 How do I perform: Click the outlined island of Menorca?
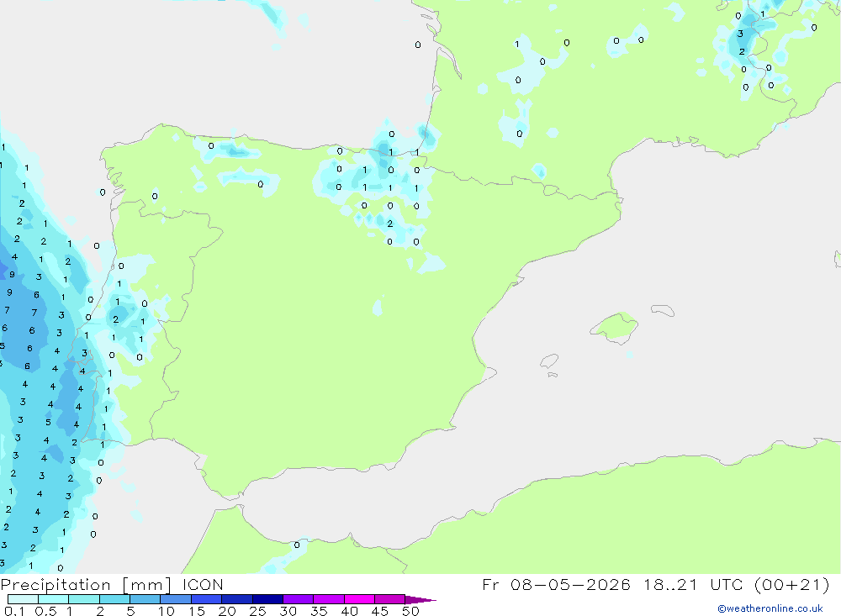click(x=663, y=310)
